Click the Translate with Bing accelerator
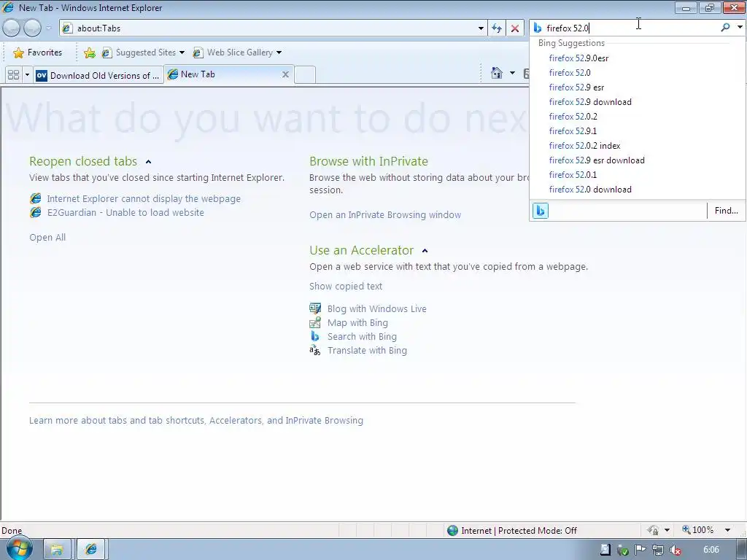747x560 pixels. [367, 350]
